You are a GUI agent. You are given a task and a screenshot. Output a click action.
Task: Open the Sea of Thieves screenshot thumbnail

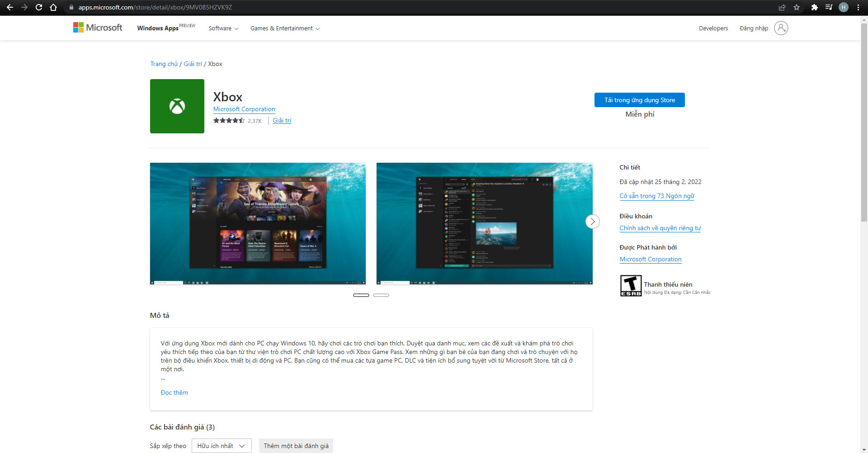258,223
